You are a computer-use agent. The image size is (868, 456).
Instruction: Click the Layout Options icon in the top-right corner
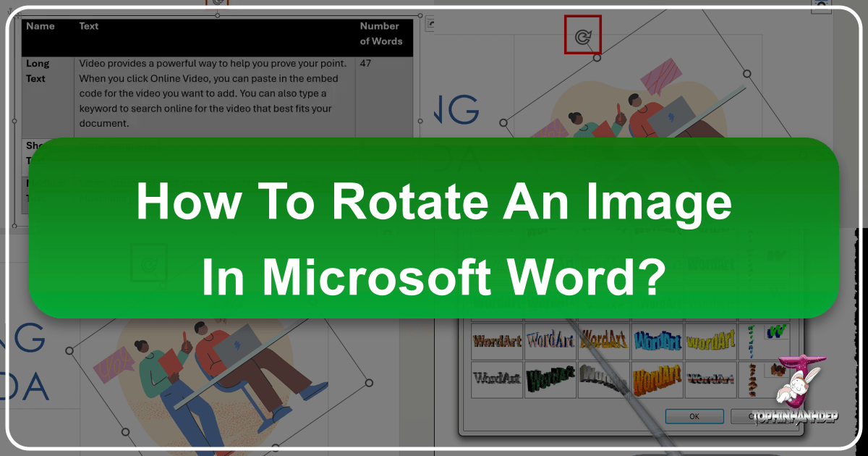tap(820, 6)
